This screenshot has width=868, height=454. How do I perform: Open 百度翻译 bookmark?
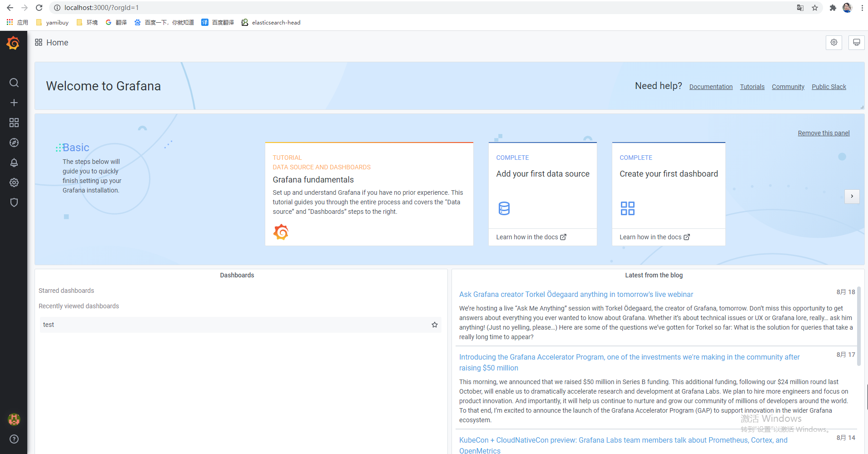click(x=218, y=22)
